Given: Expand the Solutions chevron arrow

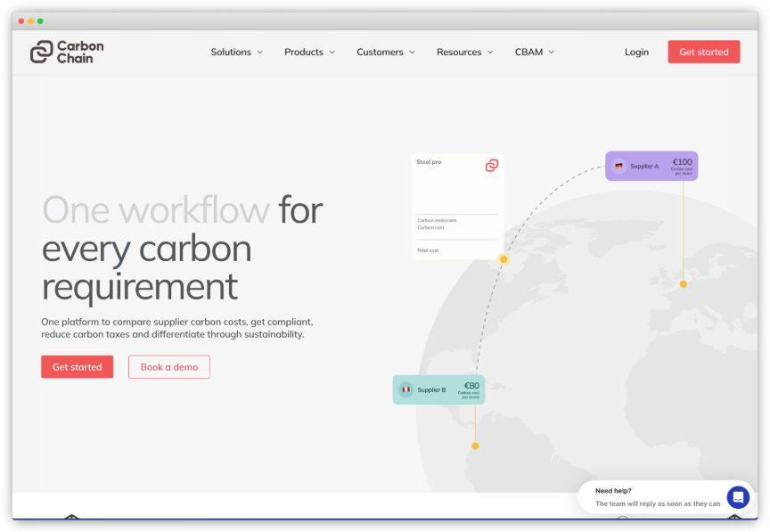Looking at the screenshot, I should tap(259, 52).
